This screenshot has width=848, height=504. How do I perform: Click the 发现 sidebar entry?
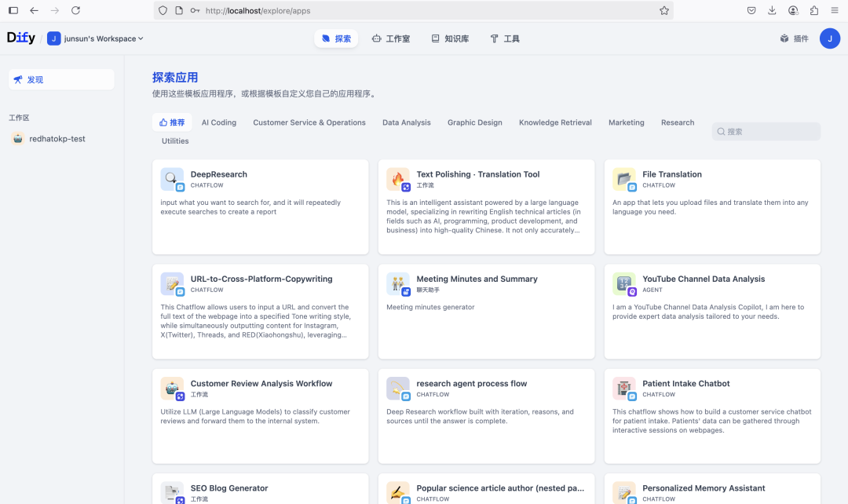(60, 79)
